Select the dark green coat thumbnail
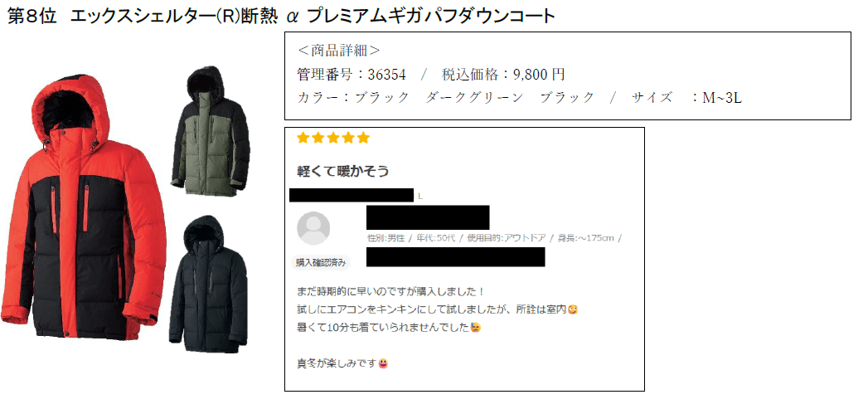This screenshot has height=409, width=868. tap(211, 131)
